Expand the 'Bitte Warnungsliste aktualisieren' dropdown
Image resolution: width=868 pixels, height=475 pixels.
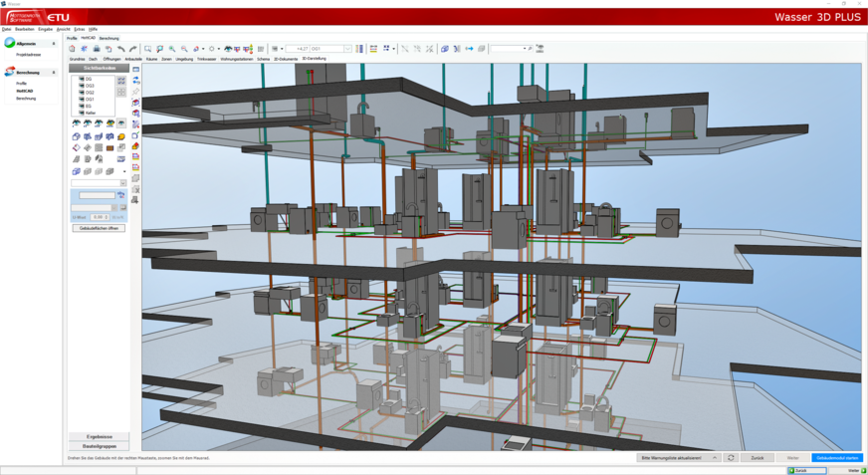click(x=713, y=458)
